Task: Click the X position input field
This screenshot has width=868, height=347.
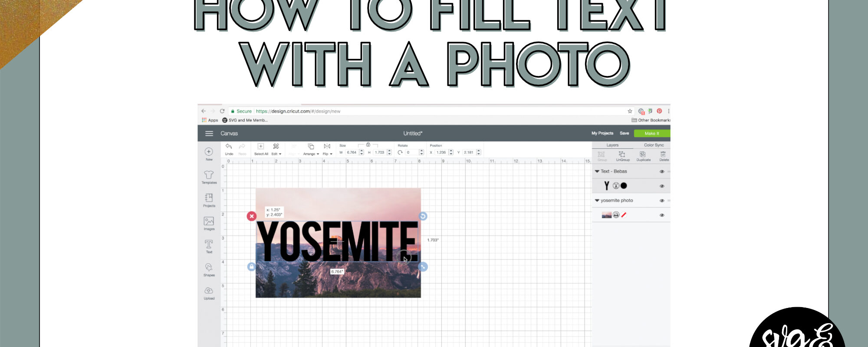Action: point(441,152)
